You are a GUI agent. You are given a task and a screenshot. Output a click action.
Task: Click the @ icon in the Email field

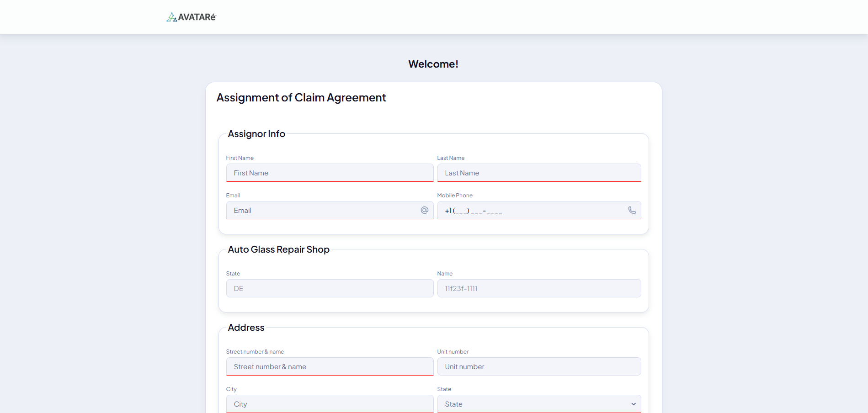(424, 210)
